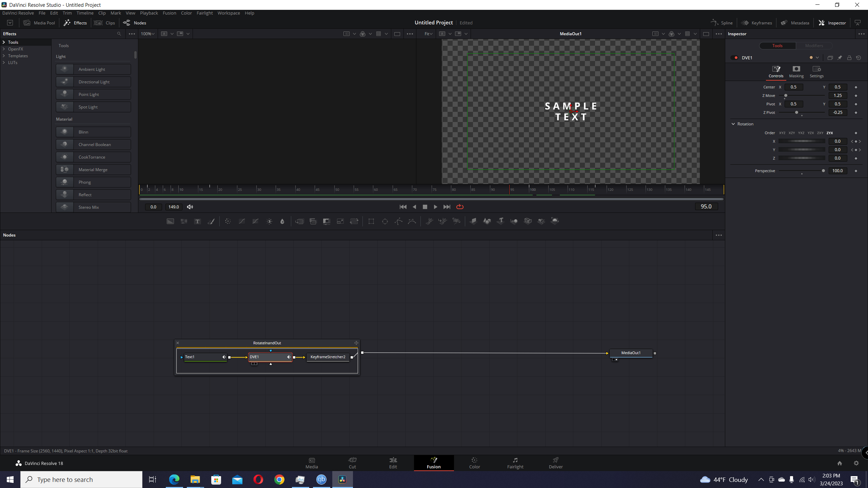Add a Text 3D node
Screen dimensions: 868x488
tap(500, 221)
